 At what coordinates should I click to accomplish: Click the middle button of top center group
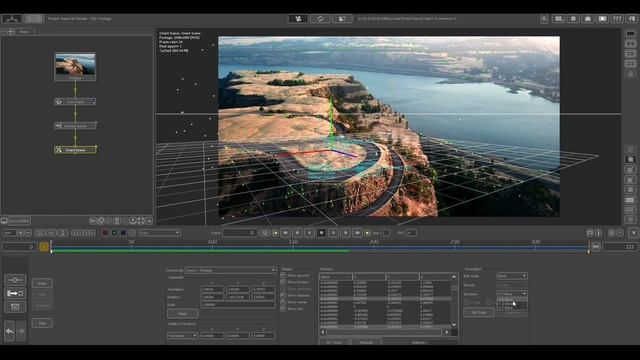320,19
